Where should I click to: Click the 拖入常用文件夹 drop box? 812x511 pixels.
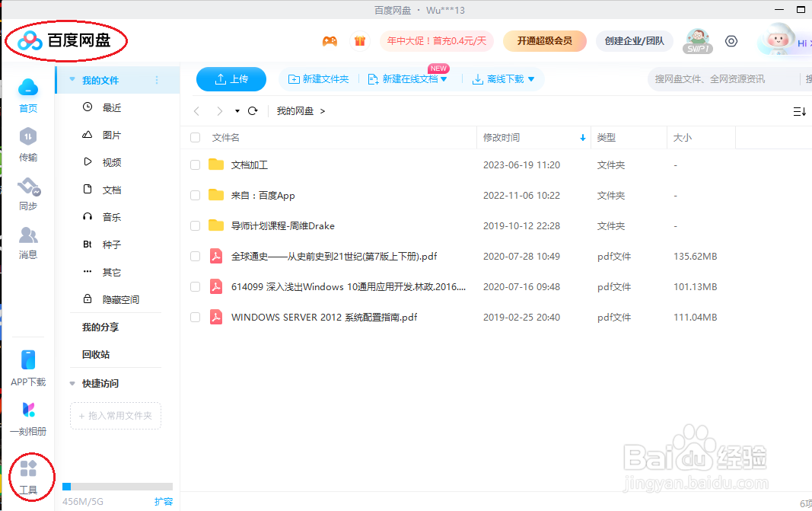tap(116, 416)
